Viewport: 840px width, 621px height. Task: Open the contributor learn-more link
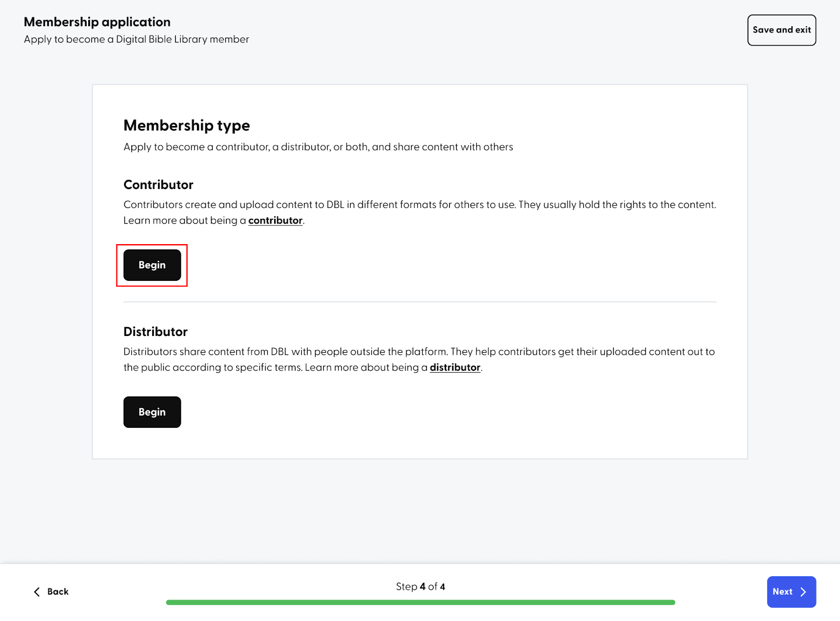tap(276, 220)
